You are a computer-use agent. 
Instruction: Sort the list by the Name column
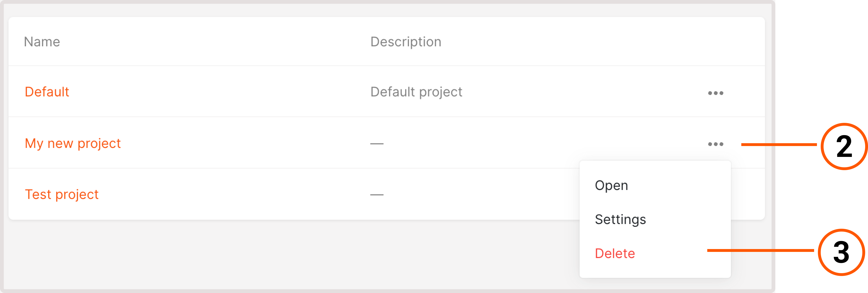coord(42,41)
